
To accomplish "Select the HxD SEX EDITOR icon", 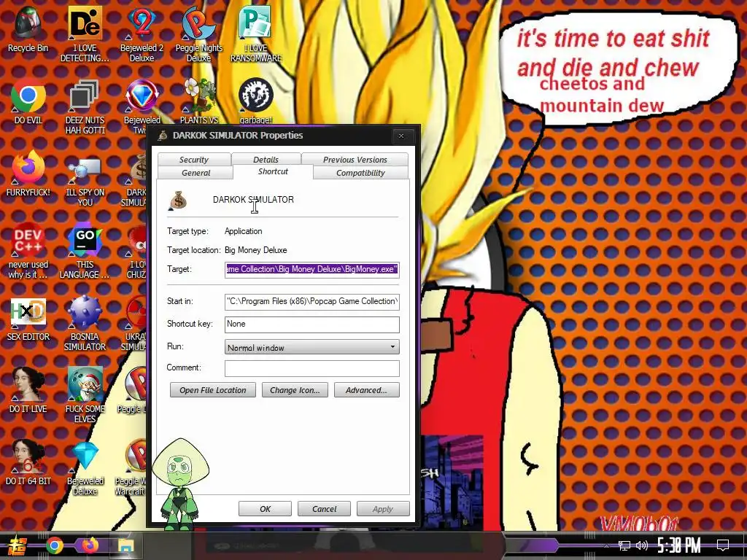I will pos(28,319).
